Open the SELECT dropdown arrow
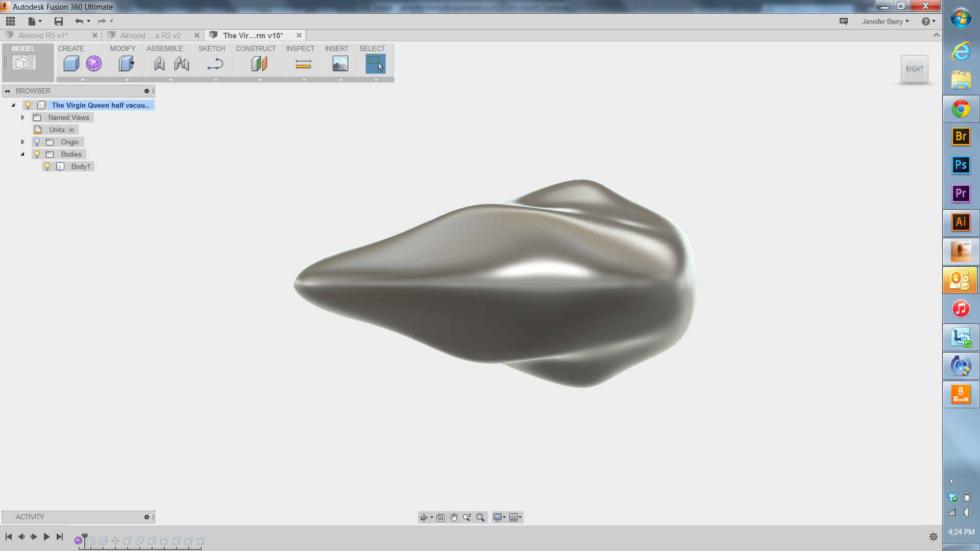Viewport: 980px width, 551px height. click(376, 80)
